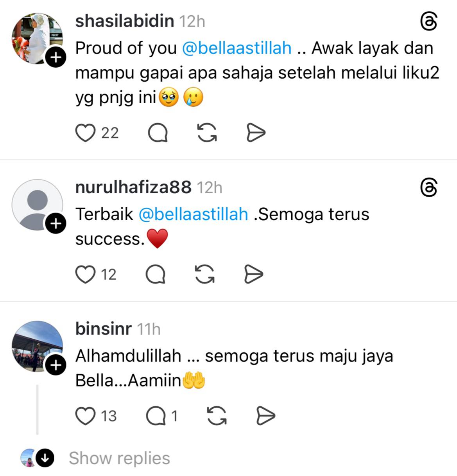Open @bellaastillah mention in nurulhafiza88's comment

(x=193, y=214)
